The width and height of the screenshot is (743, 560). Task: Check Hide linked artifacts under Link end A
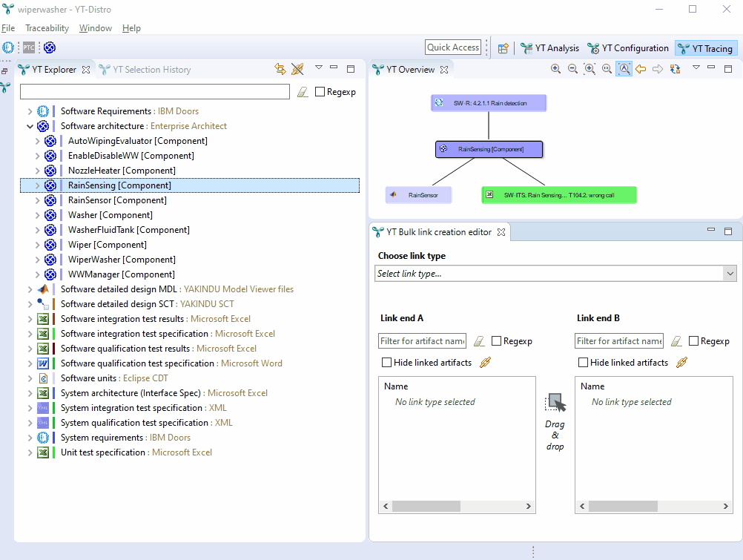pyautogui.click(x=387, y=363)
